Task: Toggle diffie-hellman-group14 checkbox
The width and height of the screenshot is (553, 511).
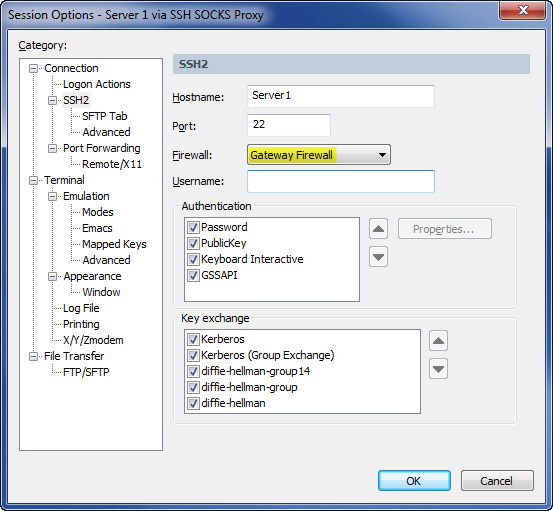Action: point(193,371)
